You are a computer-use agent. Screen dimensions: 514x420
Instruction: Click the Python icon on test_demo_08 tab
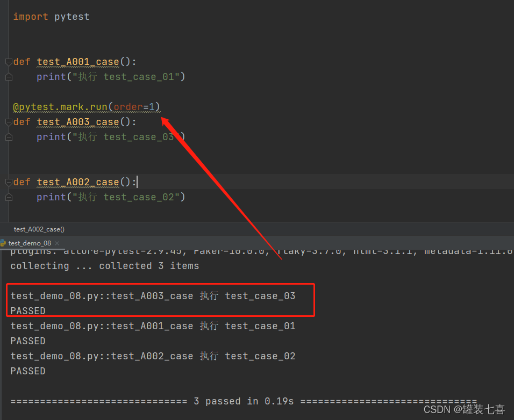(3, 243)
